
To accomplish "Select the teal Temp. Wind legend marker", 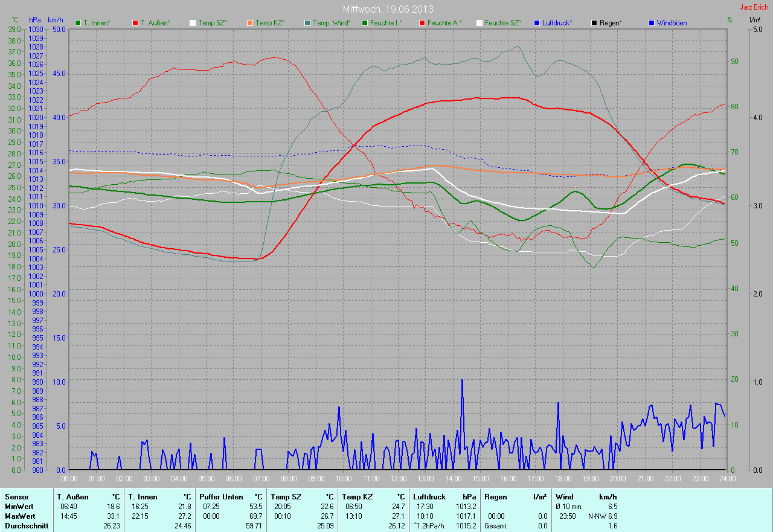I will tap(307, 23).
